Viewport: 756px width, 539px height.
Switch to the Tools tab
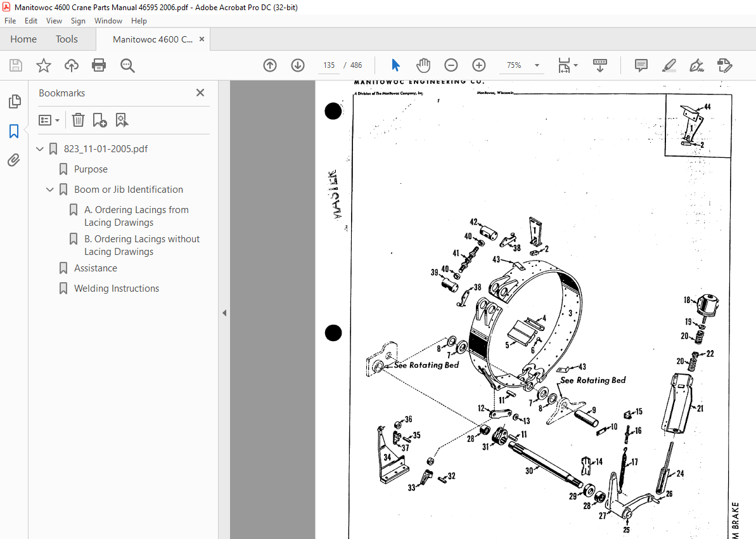(67, 39)
